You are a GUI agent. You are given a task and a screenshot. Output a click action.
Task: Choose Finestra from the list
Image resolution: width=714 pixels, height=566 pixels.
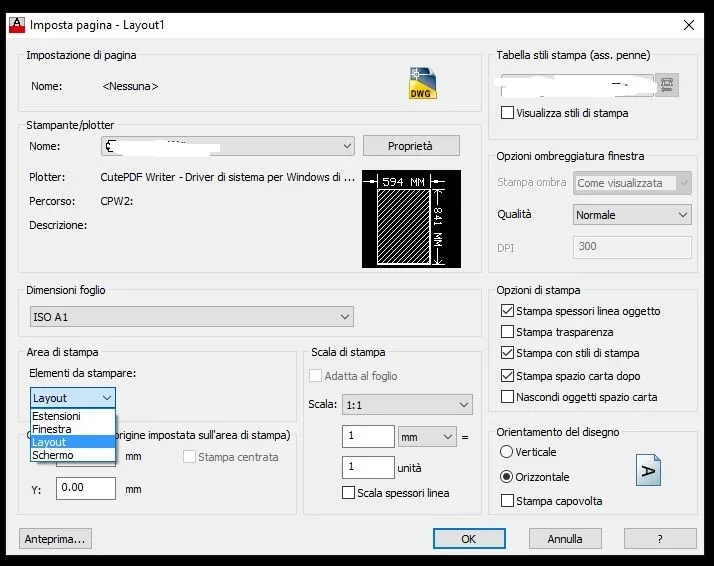(73, 429)
